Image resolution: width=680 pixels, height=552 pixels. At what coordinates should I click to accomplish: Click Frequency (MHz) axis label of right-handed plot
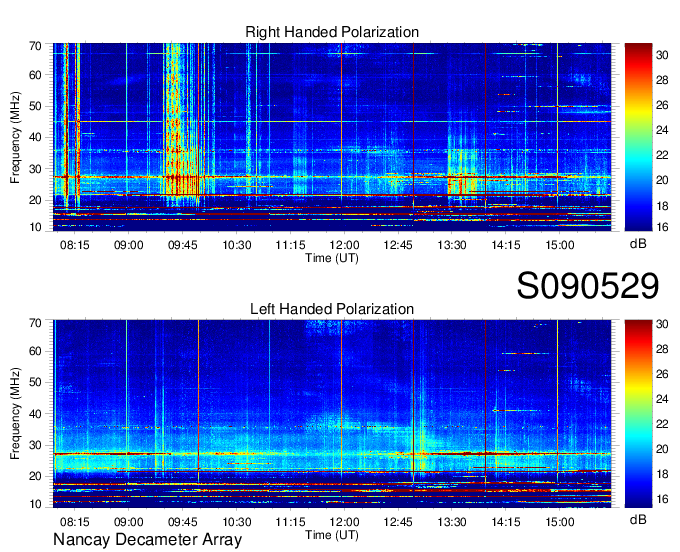tap(15, 137)
